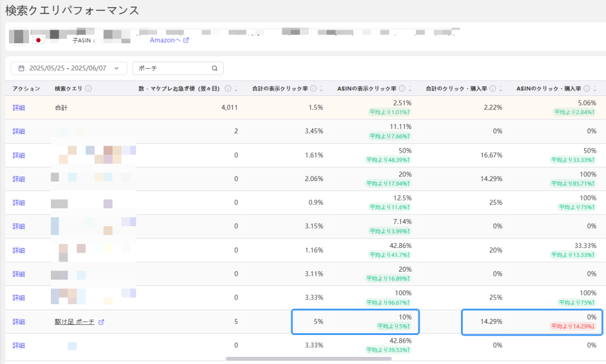Select the 2.22% cell in the 合計 row
Image resolution: width=606 pixels, height=364 pixels.
pos(493,107)
